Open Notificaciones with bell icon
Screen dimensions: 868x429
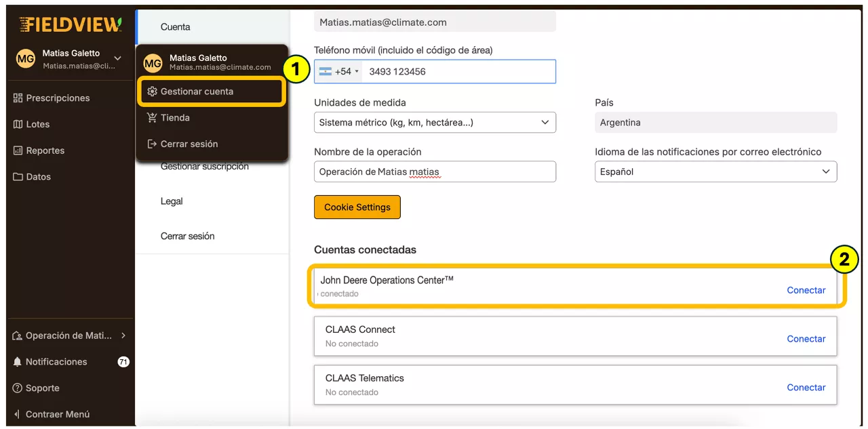coord(56,362)
